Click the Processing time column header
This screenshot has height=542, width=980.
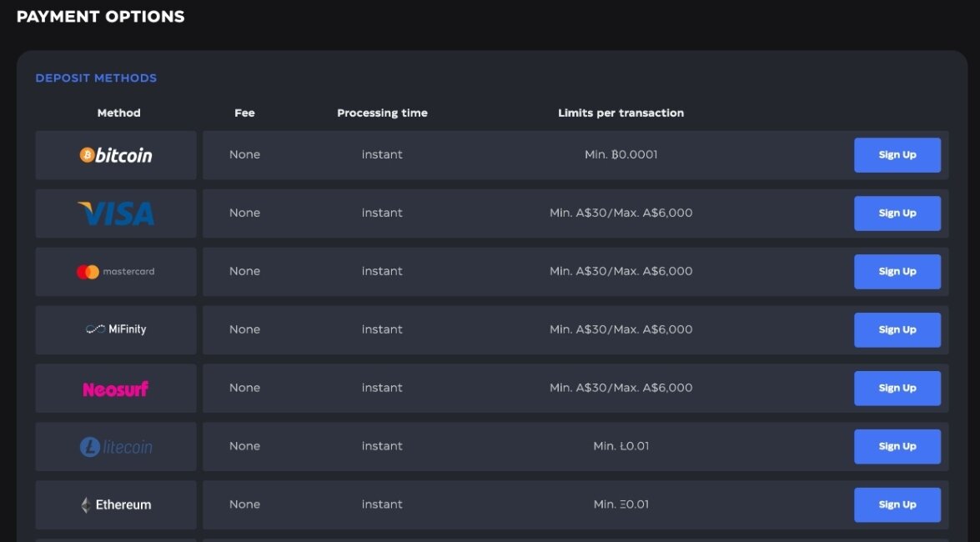pos(382,113)
